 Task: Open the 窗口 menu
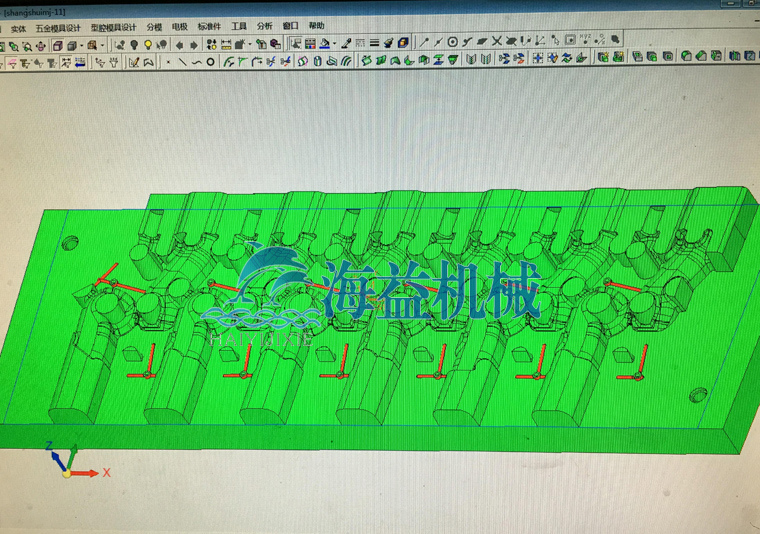pos(290,26)
